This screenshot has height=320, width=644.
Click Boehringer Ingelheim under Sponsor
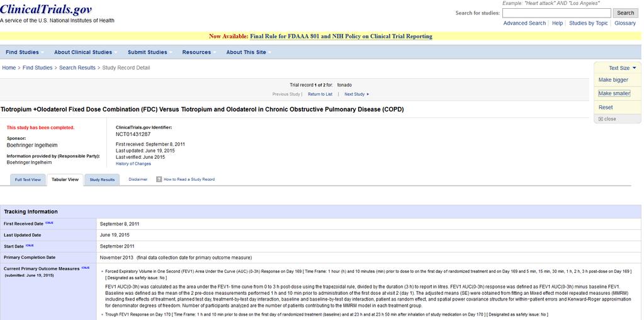(x=32, y=146)
